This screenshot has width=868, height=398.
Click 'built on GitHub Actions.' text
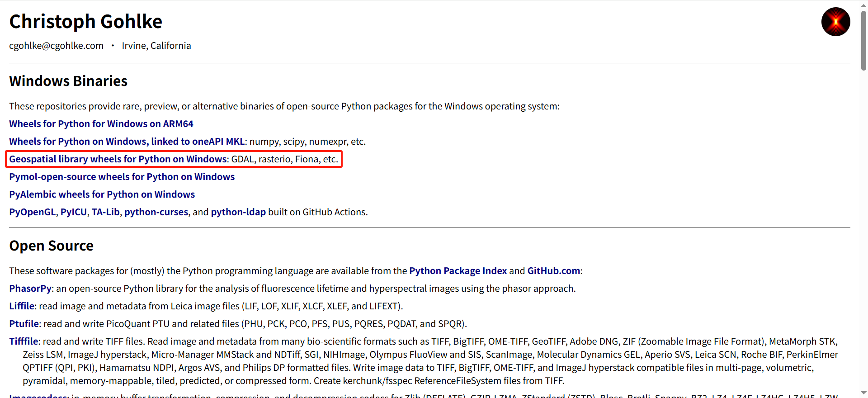point(318,212)
